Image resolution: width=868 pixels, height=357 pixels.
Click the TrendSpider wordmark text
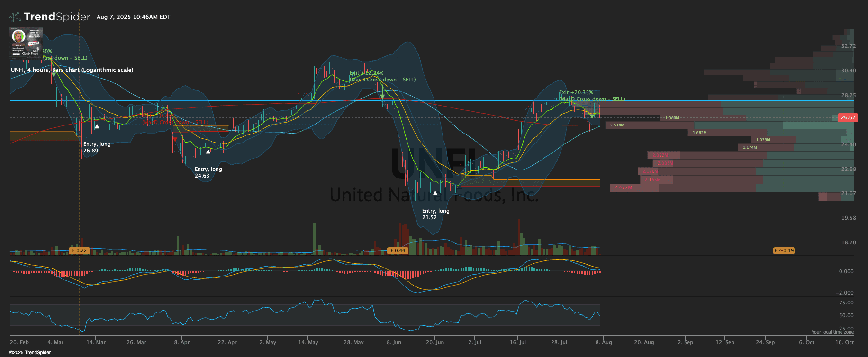[x=57, y=17]
